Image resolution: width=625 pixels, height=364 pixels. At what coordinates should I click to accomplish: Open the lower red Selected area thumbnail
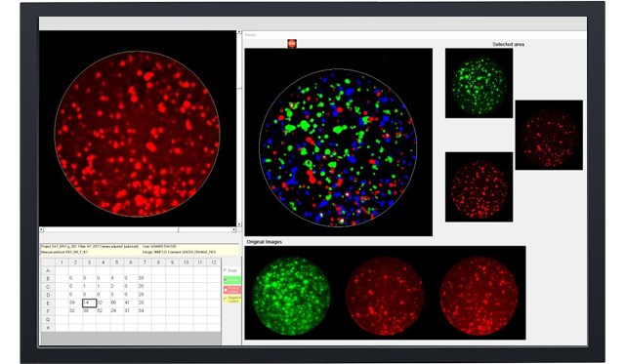479,186
